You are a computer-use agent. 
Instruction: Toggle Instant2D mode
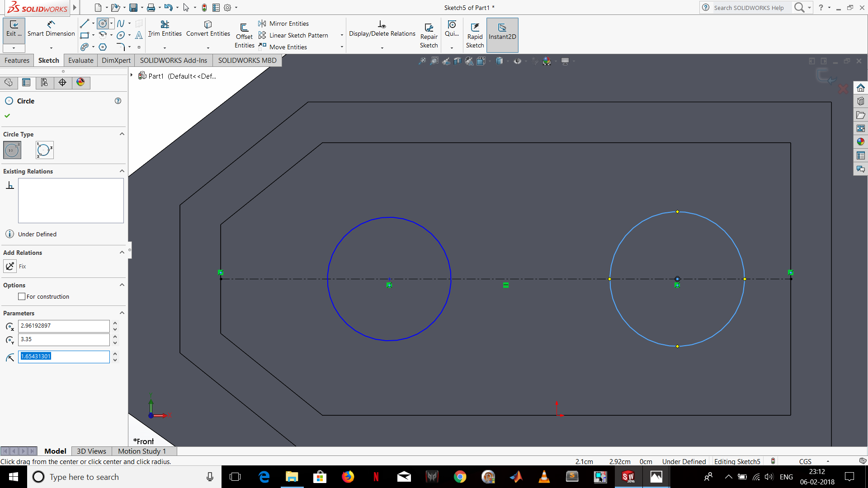click(x=502, y=35)
